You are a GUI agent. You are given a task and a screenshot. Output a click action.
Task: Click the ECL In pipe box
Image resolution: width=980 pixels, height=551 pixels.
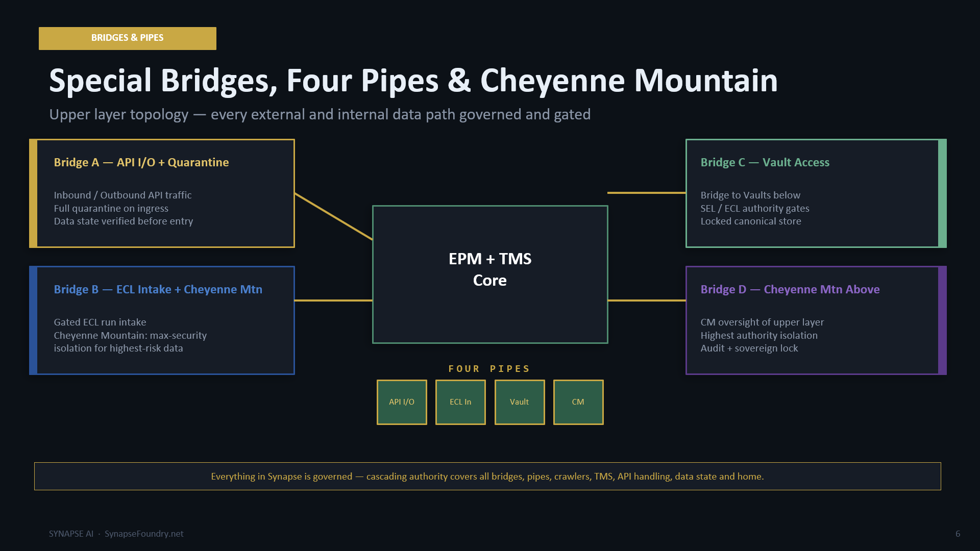(460, 402)
